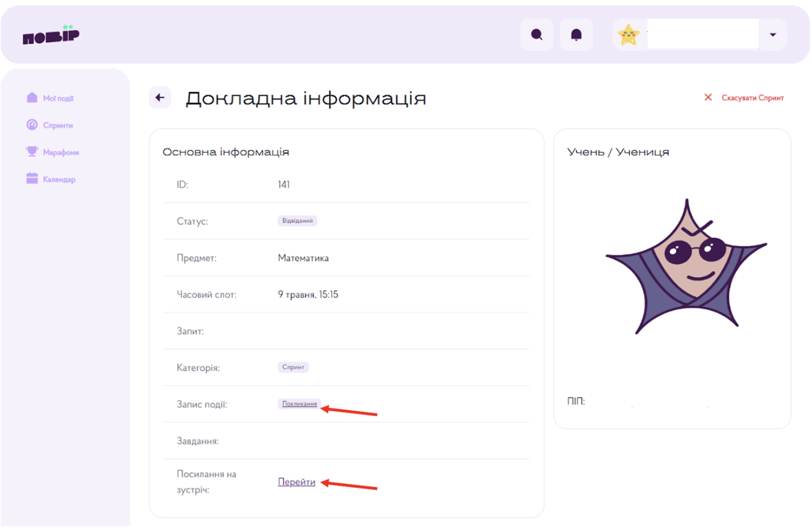
Task: Click the Статус: label
Action: tap(192, 222)
